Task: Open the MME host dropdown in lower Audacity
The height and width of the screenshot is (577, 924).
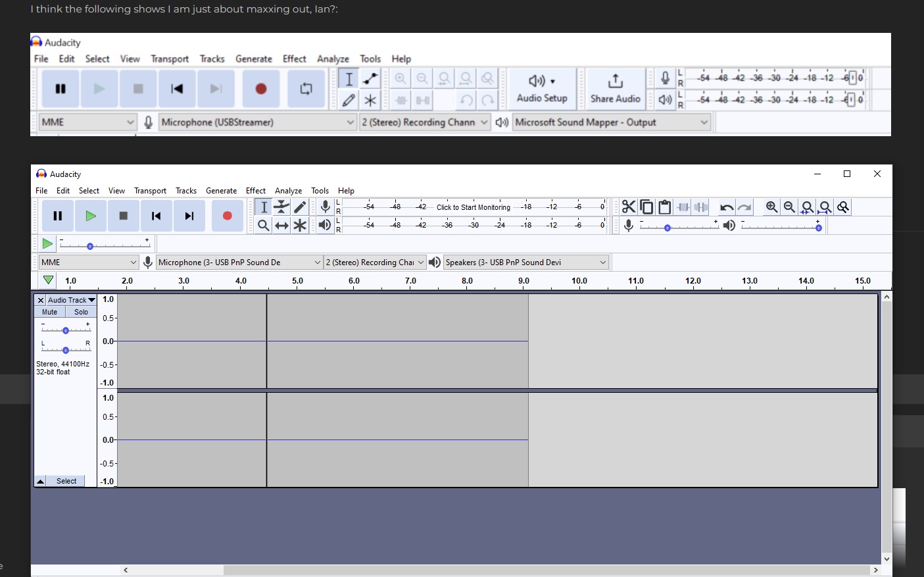Action: pyautogui.click(x=89, y=263)
